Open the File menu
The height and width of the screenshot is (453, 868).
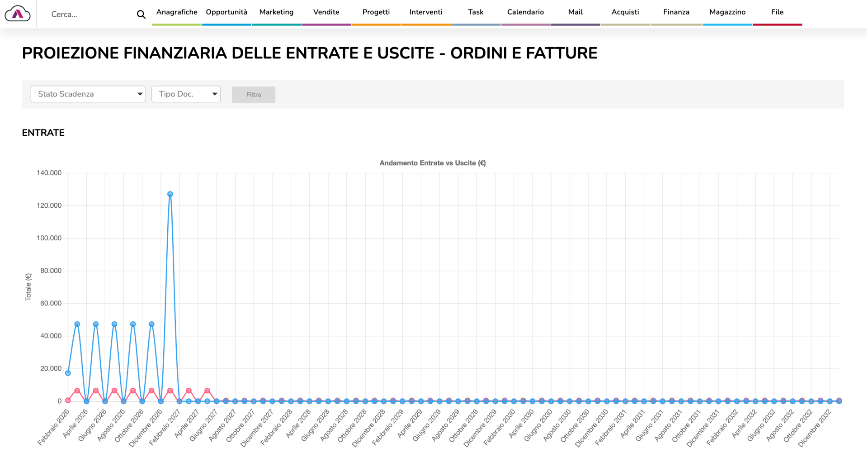pyautogui.click(x=777, y=12)
